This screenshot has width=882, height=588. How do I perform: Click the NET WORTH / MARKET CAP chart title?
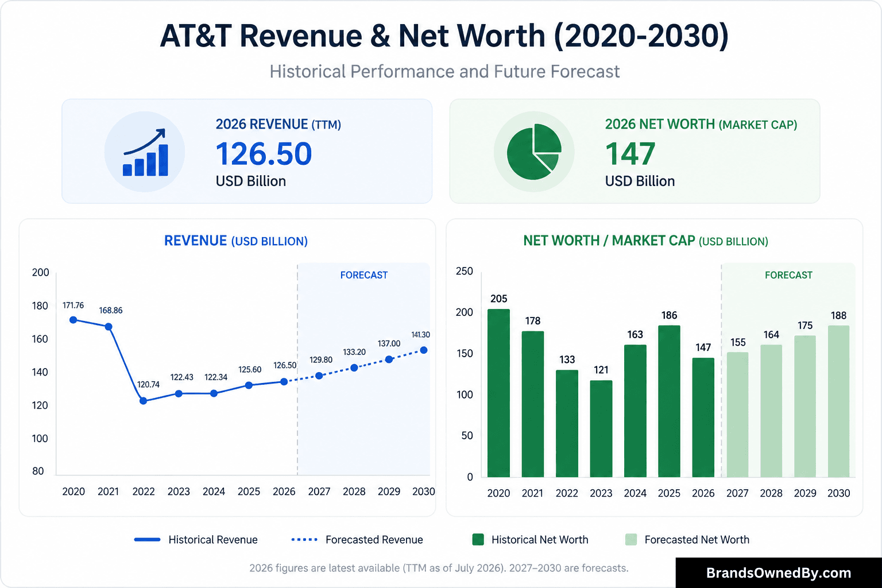pyautogui.click(x=645, y=241)
